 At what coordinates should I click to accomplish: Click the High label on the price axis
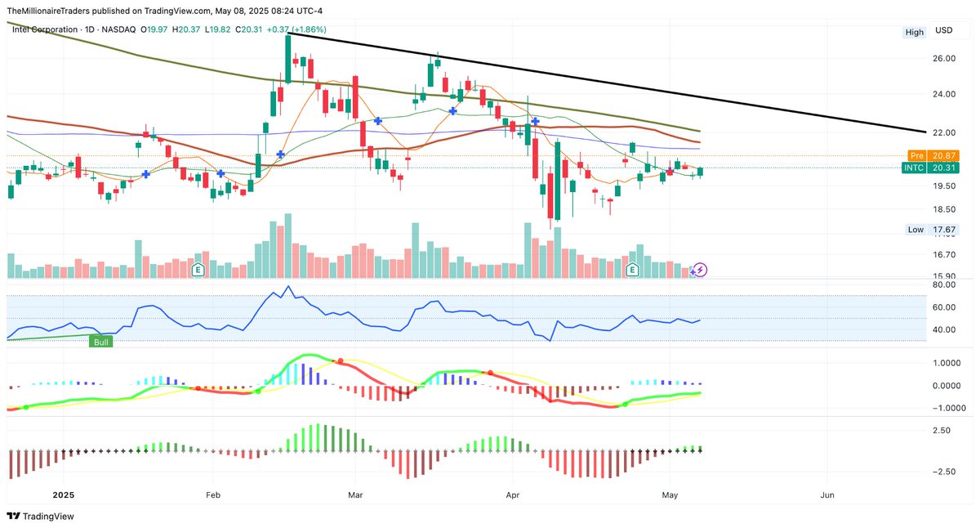tap(914, 32)
